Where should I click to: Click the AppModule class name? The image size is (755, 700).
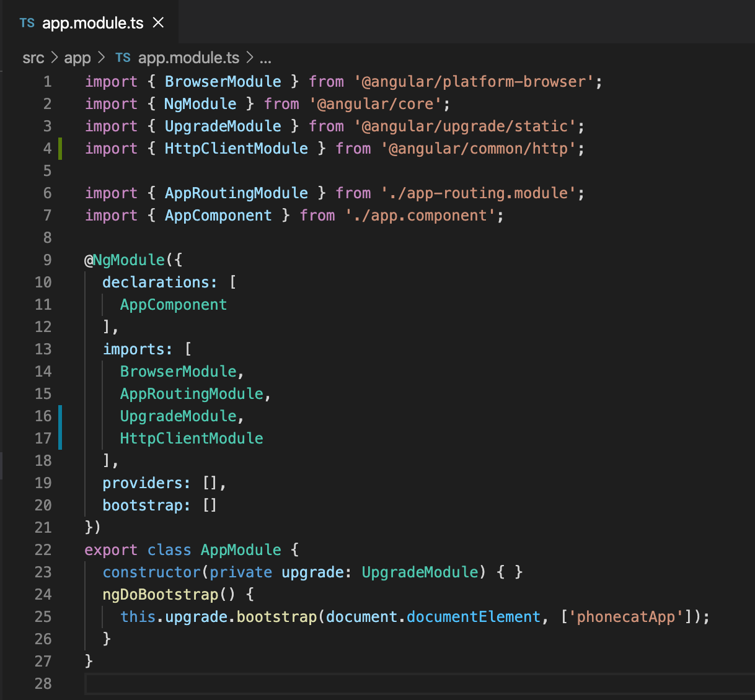241,550
